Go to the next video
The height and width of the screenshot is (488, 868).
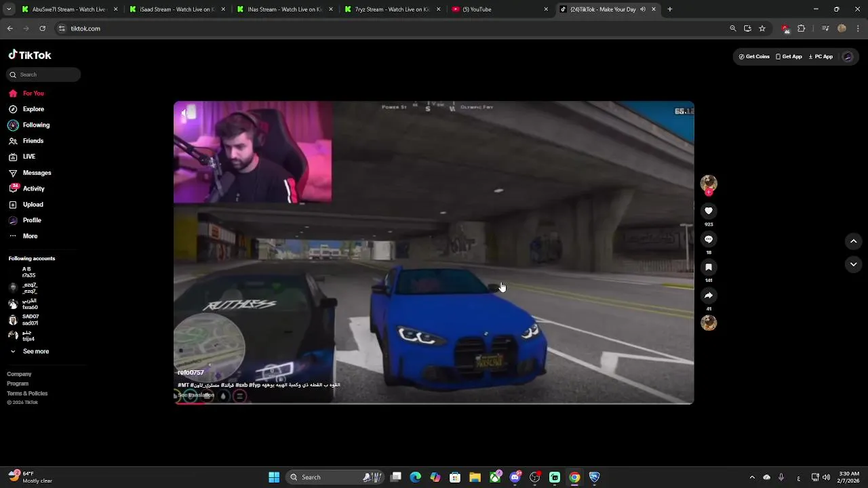pyautogui.click(x=854, y=264)
